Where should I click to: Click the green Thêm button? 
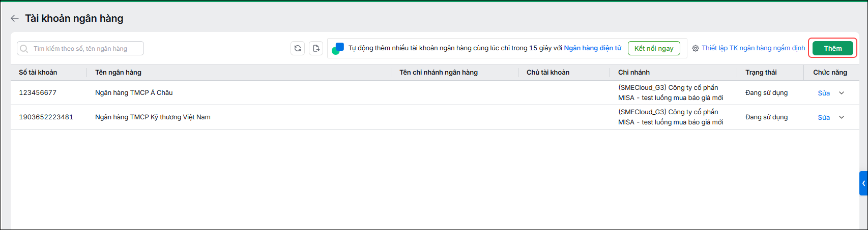click(833, 48)
